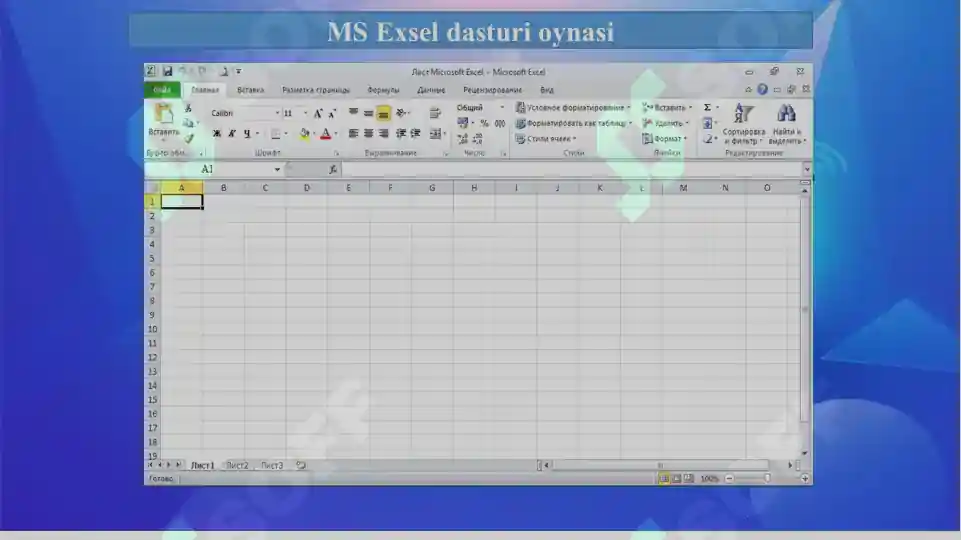Click Формат button in cells group
The image size is (961, 540).
[664, 139]
